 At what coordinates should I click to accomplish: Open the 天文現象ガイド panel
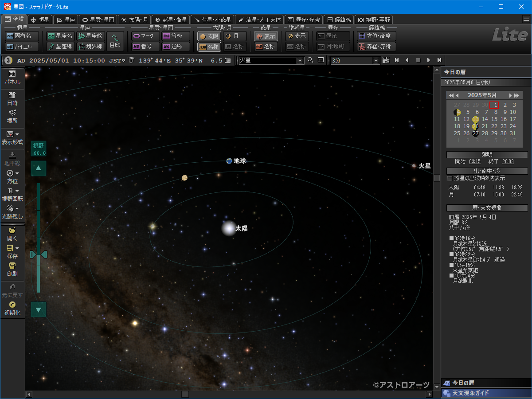tap(486, 393)
